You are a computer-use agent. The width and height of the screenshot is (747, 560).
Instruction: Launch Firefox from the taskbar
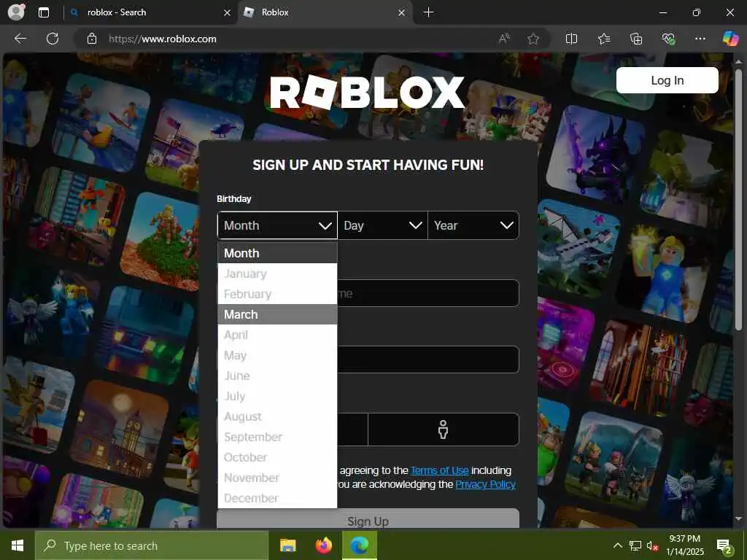click(x=323, y=545)
